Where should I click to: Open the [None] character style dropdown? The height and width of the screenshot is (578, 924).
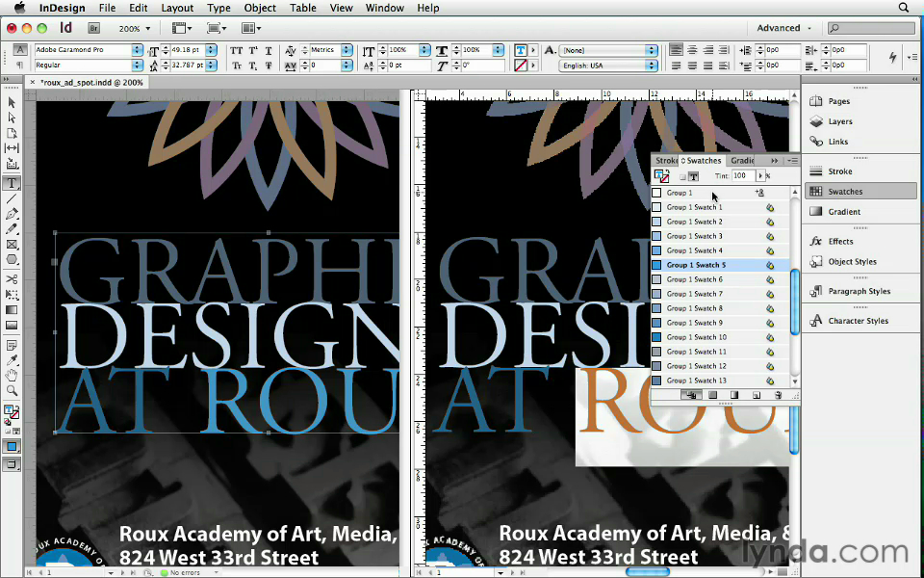(652, 50)
